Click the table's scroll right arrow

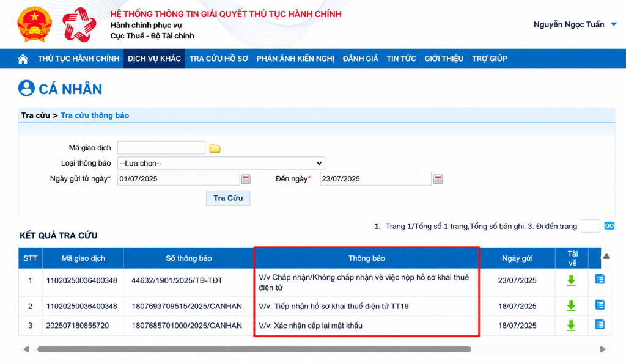pyautogui.click(x=603, y=349)
